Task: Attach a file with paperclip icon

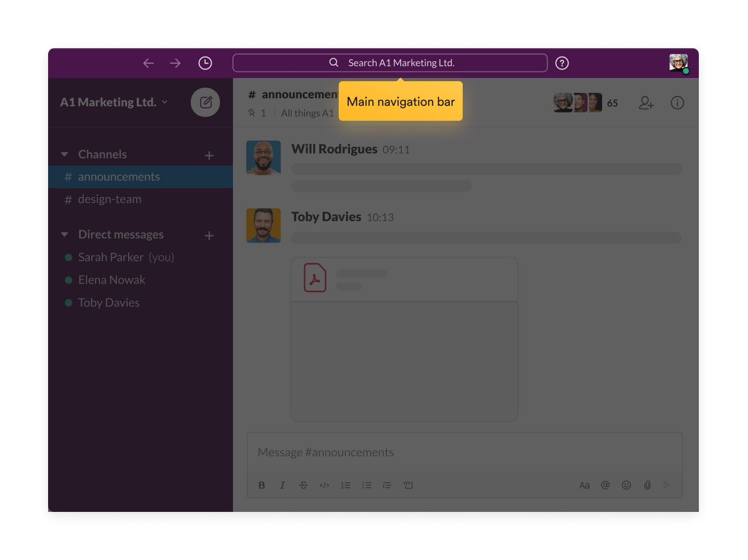Action: 647,485
